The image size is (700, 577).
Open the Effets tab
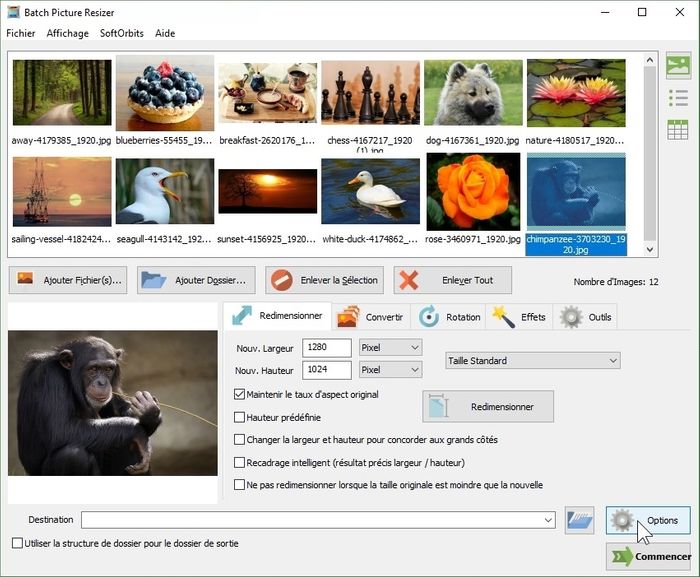pos(520,317)
